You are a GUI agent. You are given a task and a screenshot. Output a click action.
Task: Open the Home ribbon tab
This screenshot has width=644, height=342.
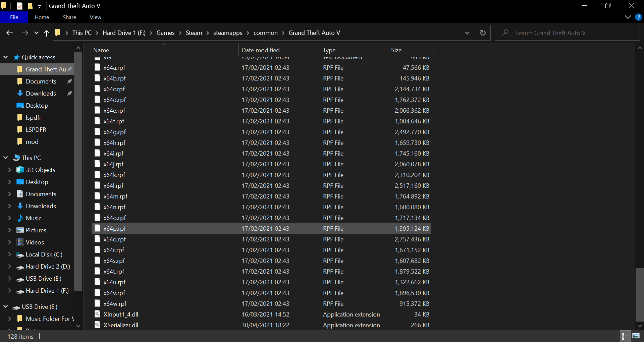(x=42, y=17)
